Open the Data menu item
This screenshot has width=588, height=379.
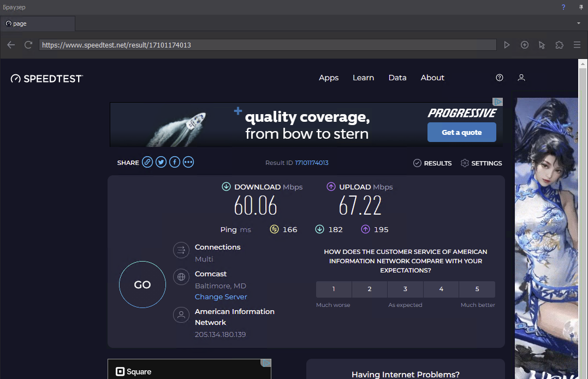pyautogui.click(x=397, y=78)
